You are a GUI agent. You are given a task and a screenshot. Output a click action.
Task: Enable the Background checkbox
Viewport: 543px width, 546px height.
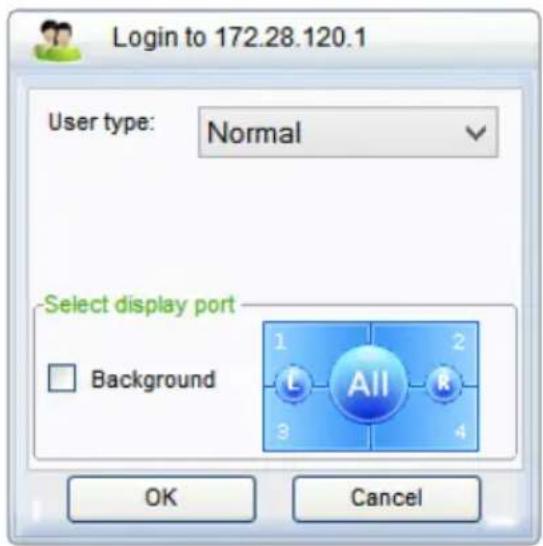pyautogui.click(x=62, y=378)
